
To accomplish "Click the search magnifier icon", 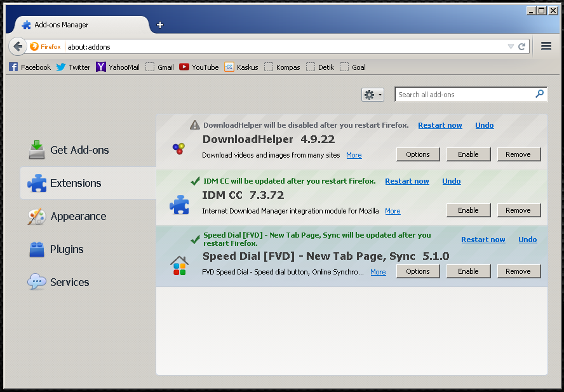I will click(539, 94).
